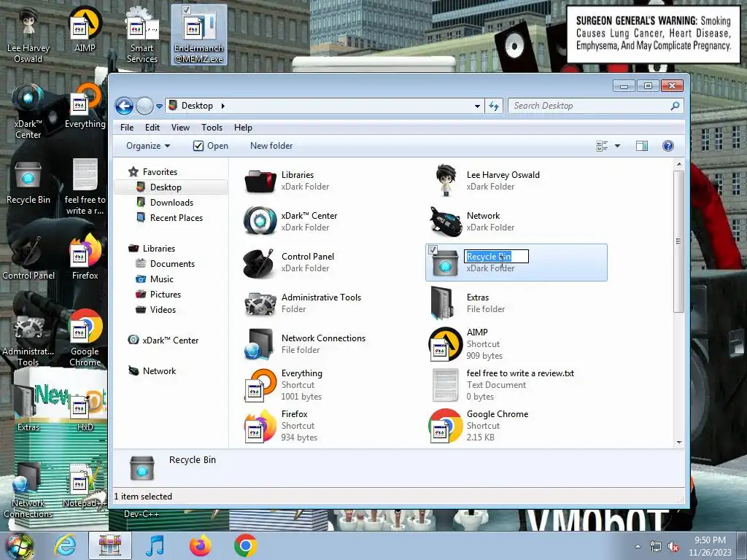The height and width of the screenshot is (560, 747).
Task: Open explorer Help question mark icon
Action: (668, 146)
